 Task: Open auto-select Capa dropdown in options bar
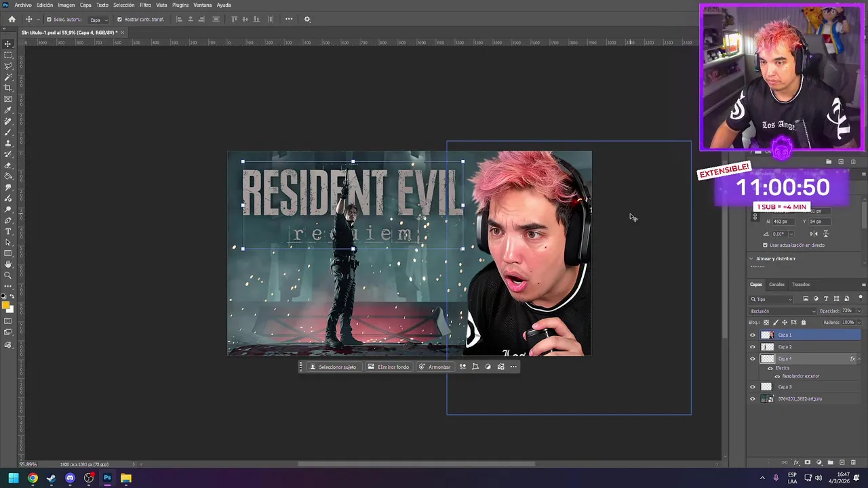click(99, 20)
